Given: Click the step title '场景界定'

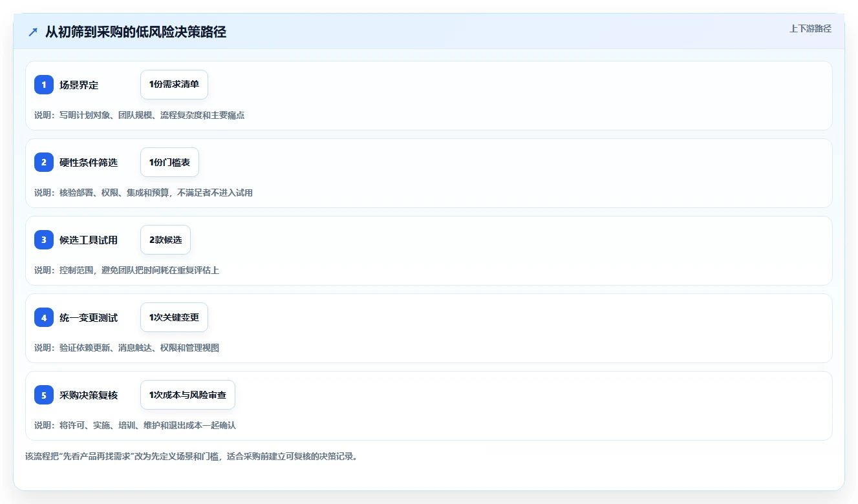Looking at the screenshot, I should point(79,85).
